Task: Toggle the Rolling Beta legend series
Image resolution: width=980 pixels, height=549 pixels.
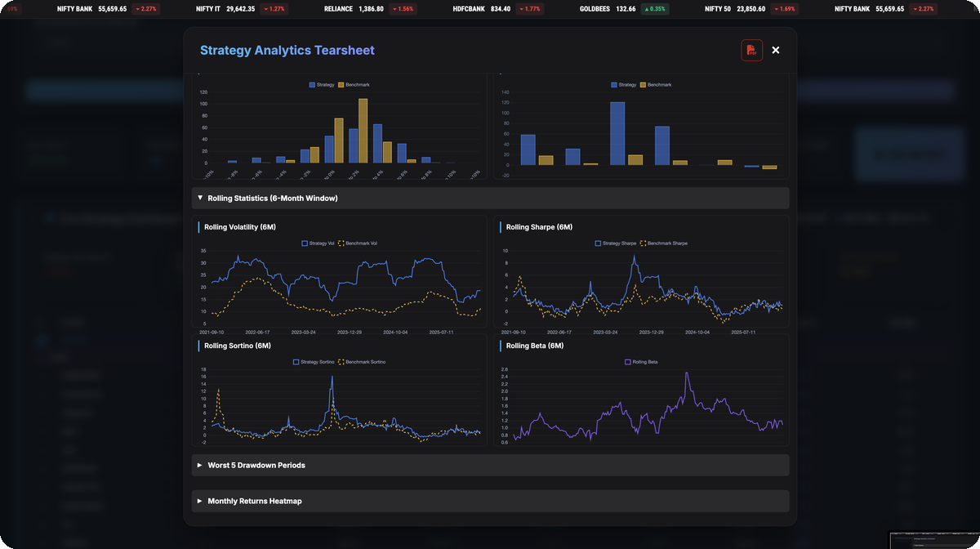Action: (641, 362)
